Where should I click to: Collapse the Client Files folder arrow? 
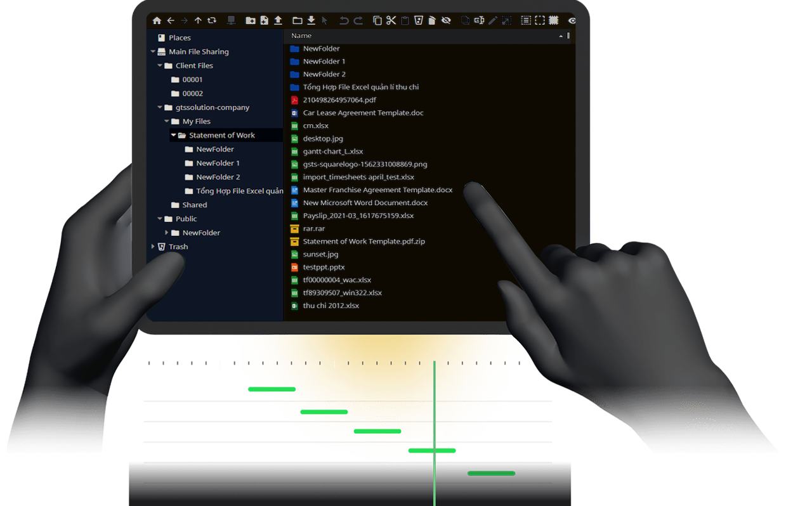pyautogui.click(x=160, y=65)
